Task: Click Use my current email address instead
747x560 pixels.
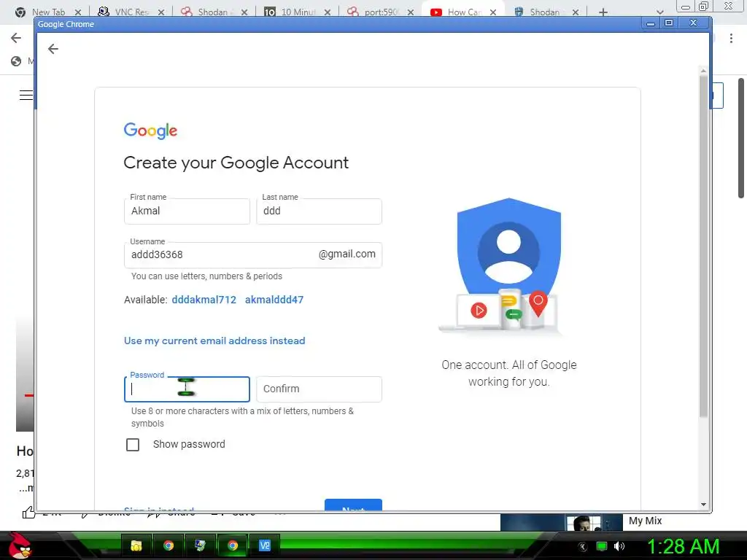Action: point(214,341)
